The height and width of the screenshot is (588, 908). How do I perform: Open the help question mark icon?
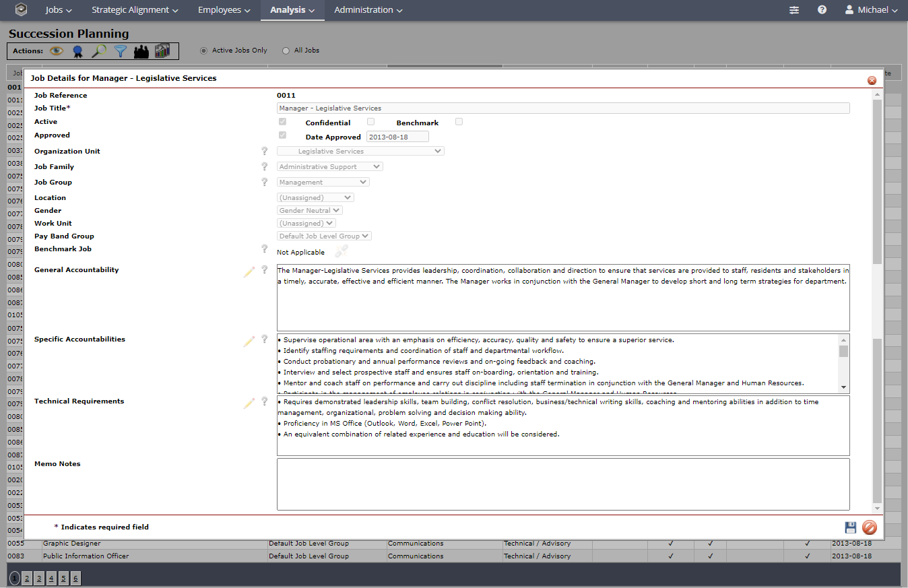tap(822, 10)
